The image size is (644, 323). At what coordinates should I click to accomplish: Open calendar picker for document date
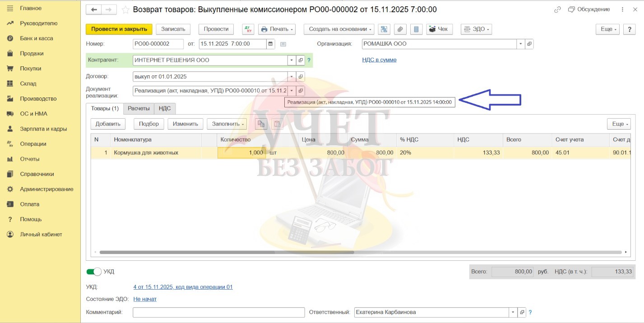(x=271, y=44)
